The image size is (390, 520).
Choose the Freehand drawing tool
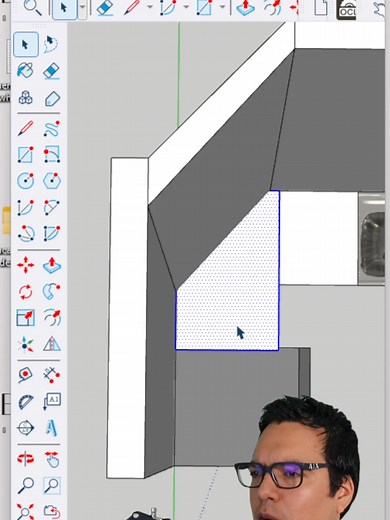pyautogui.click(x=52, y=129)
